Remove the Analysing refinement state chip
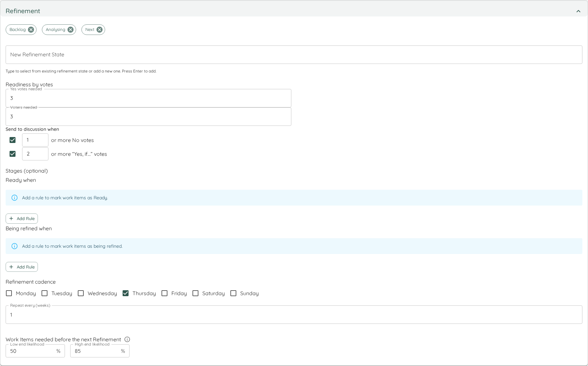The height and width of the screenshot is (366, 588). point(71,30)
